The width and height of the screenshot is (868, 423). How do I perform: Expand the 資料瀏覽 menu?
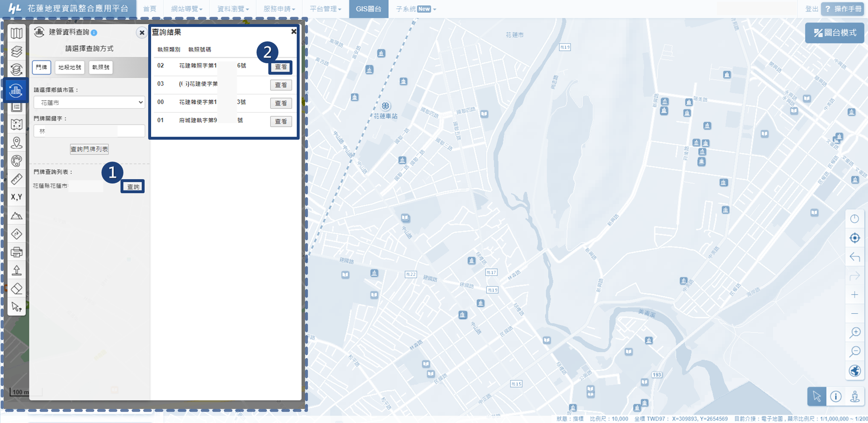[x=233, y=9]
